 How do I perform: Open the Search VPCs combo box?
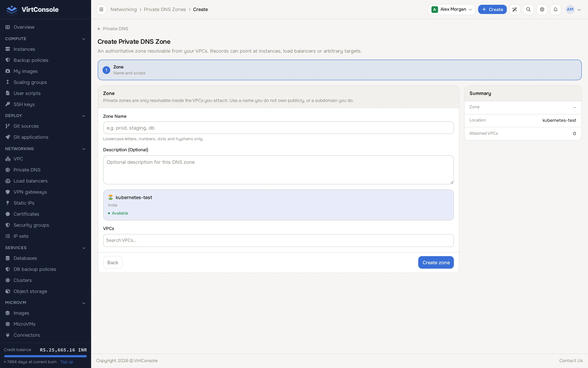pos(278,240)
